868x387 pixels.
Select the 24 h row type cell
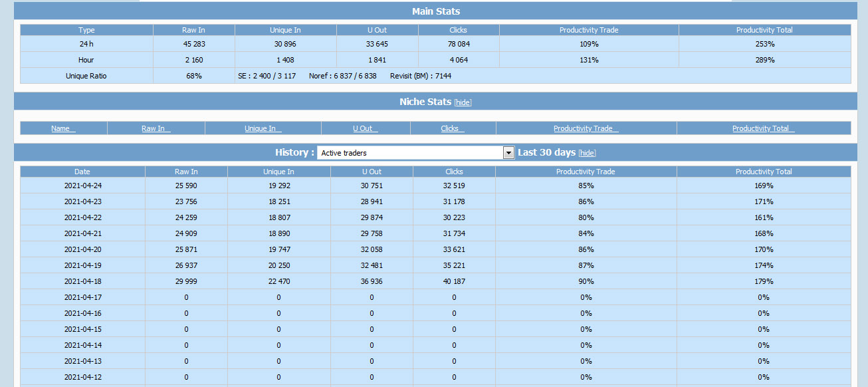86,44
